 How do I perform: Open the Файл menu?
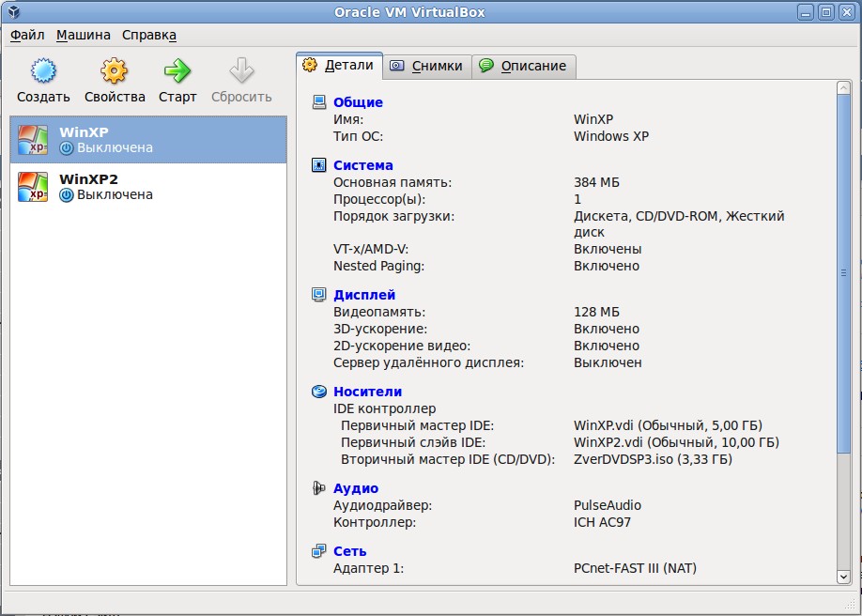pyautogui.click(x=27, y=35)
